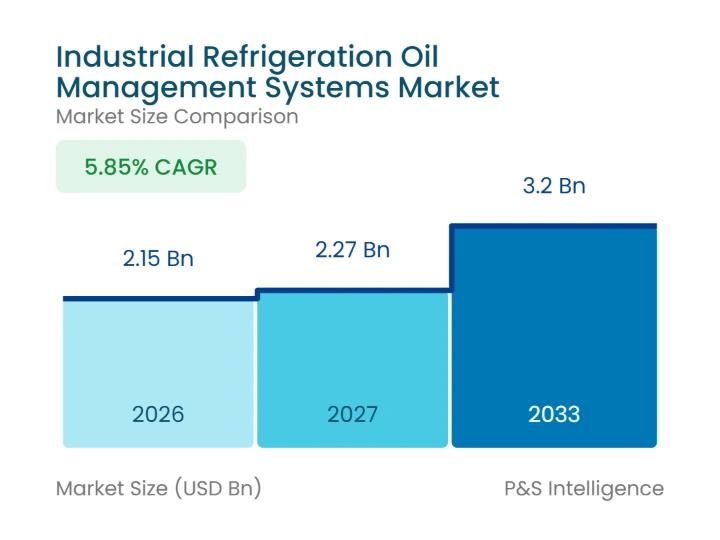This screenshot has width=720, height=540.
Task: Click the 2.15 Bn value label
Action: 158,259
